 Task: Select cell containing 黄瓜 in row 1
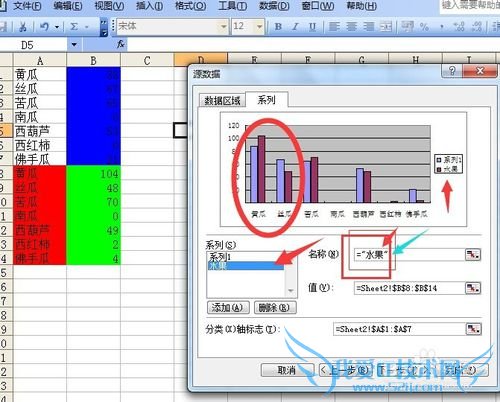tap(40, 74)
